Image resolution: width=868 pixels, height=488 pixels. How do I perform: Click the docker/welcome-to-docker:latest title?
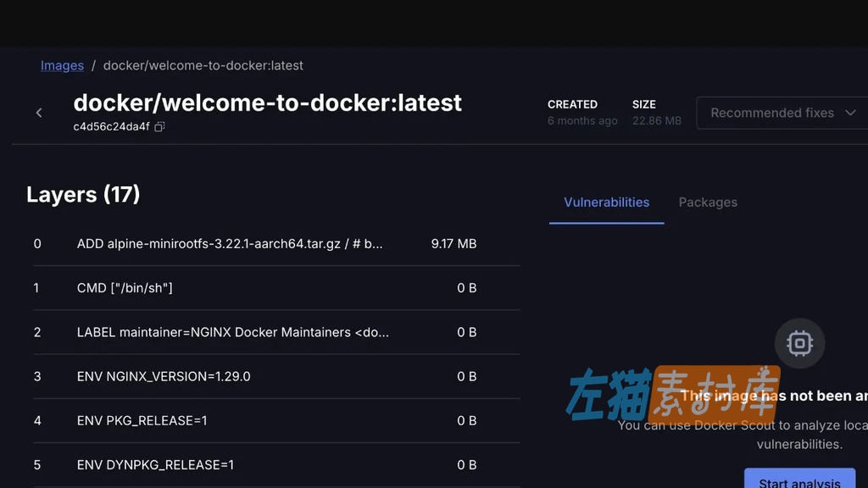coord(267,103)
